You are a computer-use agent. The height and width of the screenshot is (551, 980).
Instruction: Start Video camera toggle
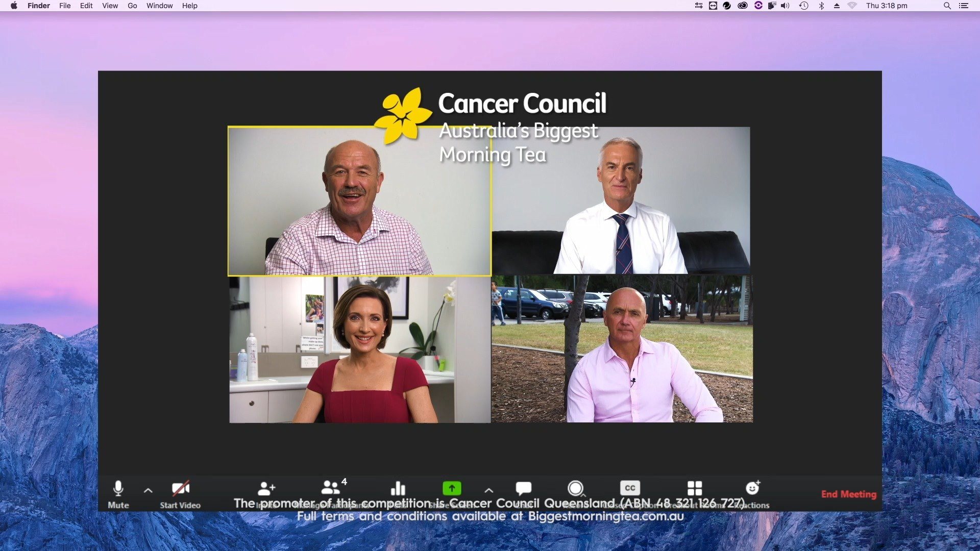tap(180, 494)
